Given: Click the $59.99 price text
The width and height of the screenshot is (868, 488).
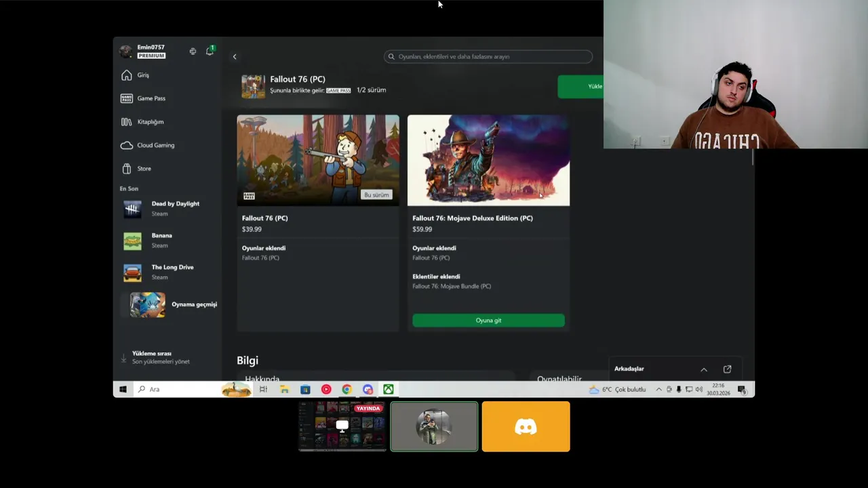Looking at the screenshot, I should pyautogui.click(x=422, y=230).
